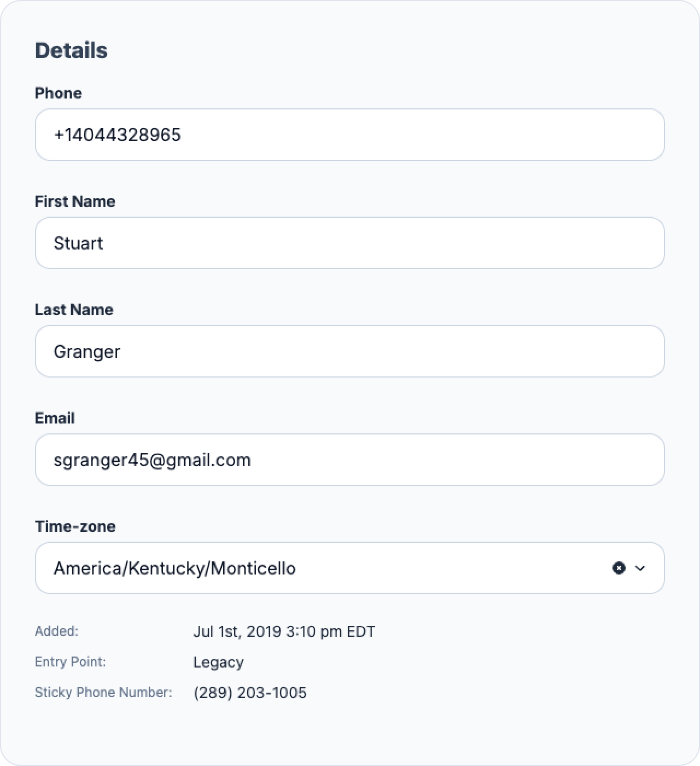Click the Last Name label
Viewport: 700px width, 766px height.
(74, 310)
